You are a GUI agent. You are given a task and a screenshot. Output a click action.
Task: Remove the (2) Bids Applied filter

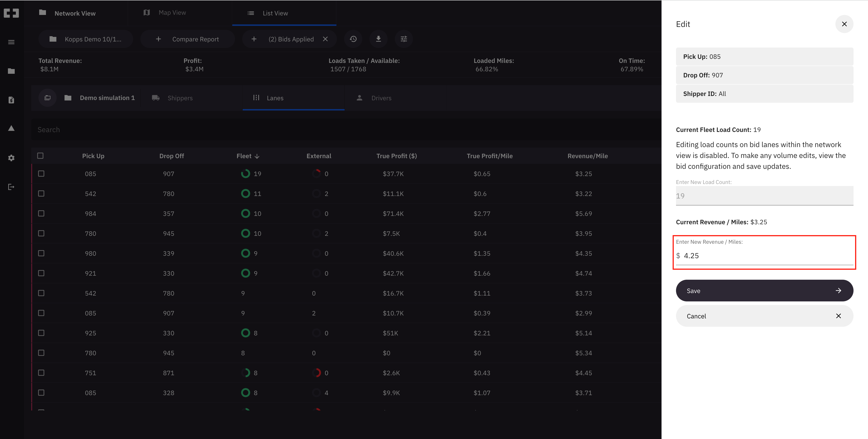coord(325,39)
